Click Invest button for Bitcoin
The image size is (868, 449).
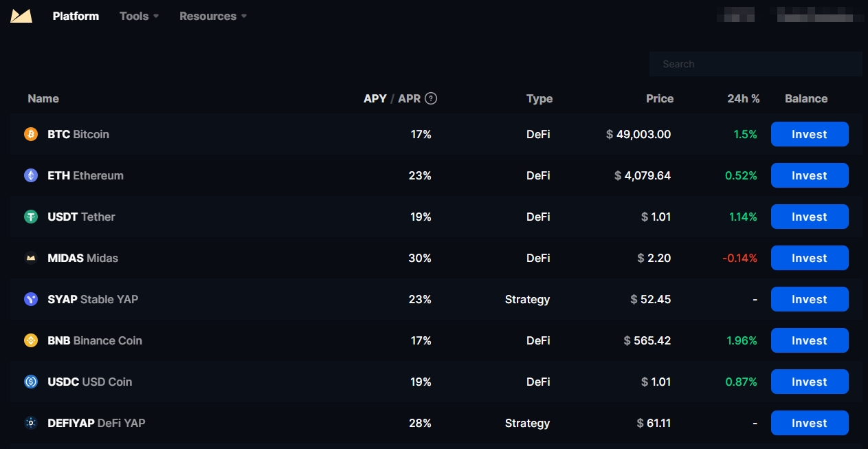809,134
